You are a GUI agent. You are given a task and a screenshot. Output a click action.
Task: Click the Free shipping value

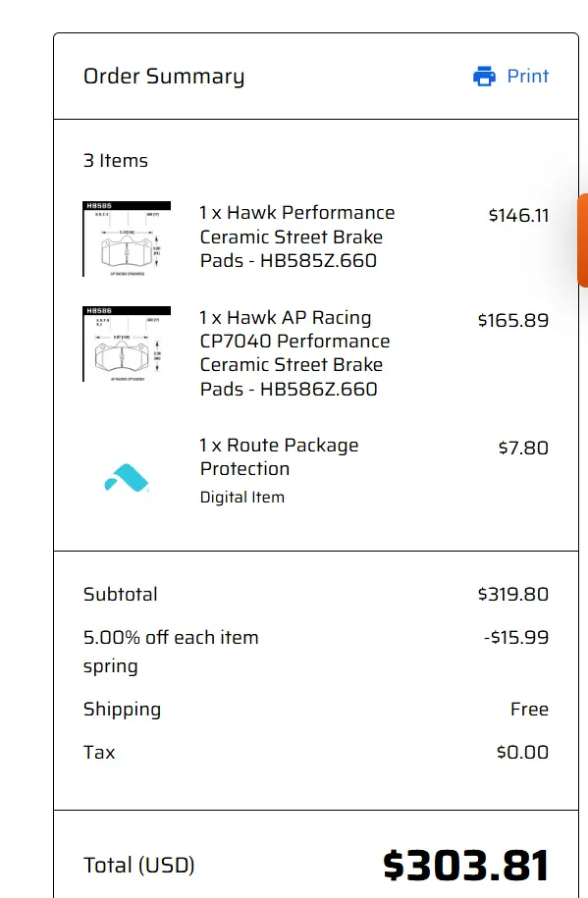point(529,709)
